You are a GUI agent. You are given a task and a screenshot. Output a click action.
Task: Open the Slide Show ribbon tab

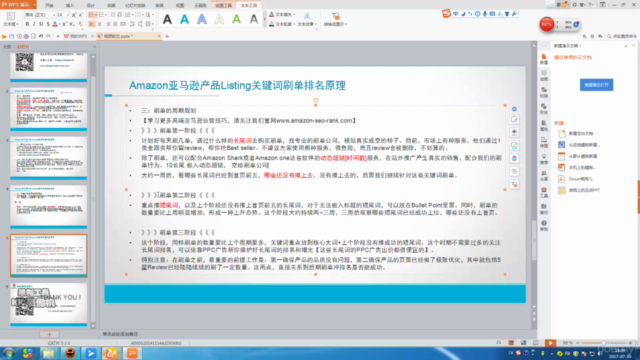(x=135, y=5)
